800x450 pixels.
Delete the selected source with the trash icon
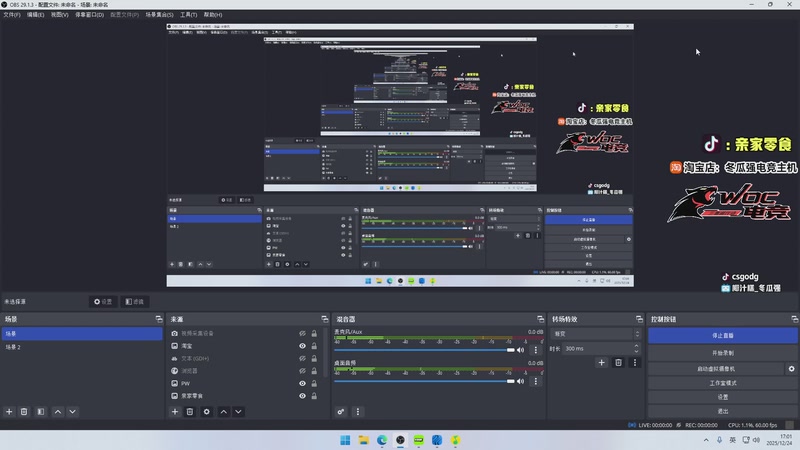click(190, 412)
